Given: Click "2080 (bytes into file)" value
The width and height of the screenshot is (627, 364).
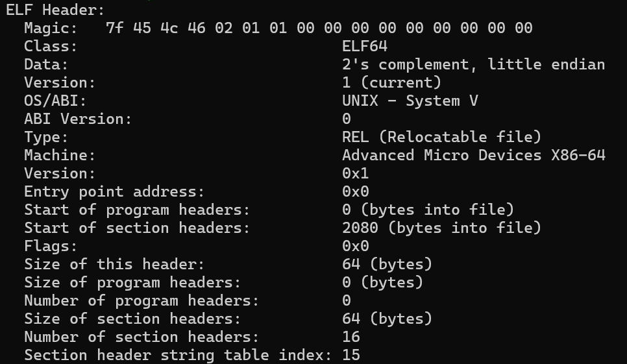Looking at the screenshot, I should (441, 228).
